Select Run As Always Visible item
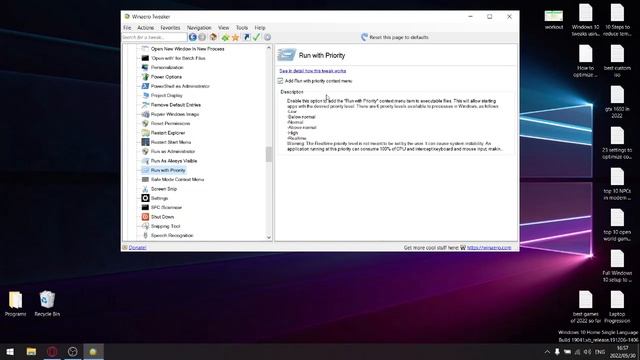 coord(173,161)
